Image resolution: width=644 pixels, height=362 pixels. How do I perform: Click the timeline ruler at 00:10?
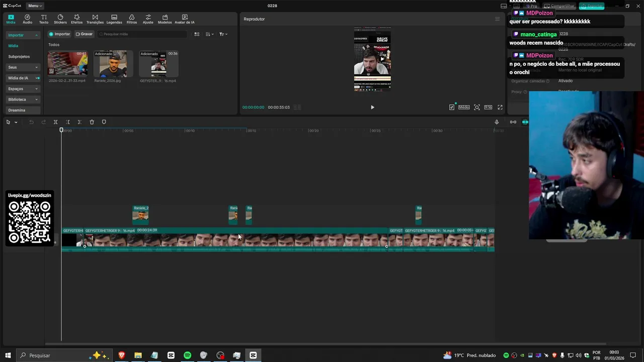190,131
